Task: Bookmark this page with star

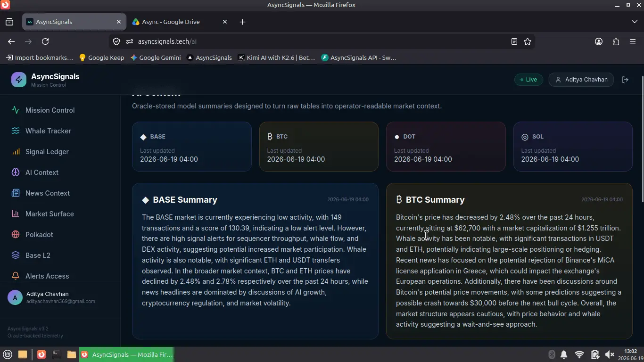Action: [x=528, y=41]
